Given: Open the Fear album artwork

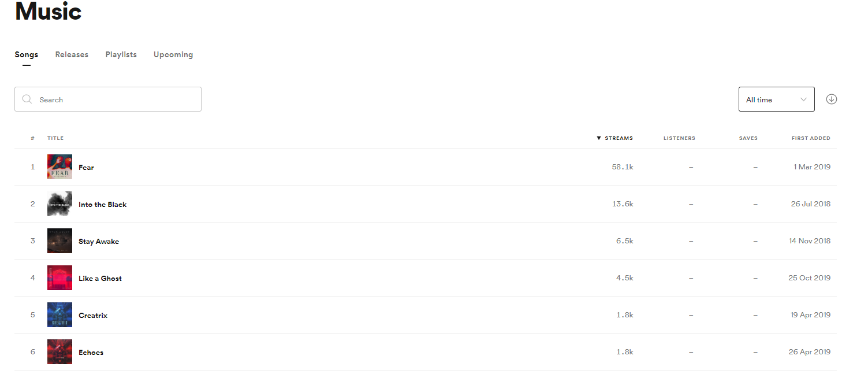Looking at the screenshot, I should click(x=59, y=166).
